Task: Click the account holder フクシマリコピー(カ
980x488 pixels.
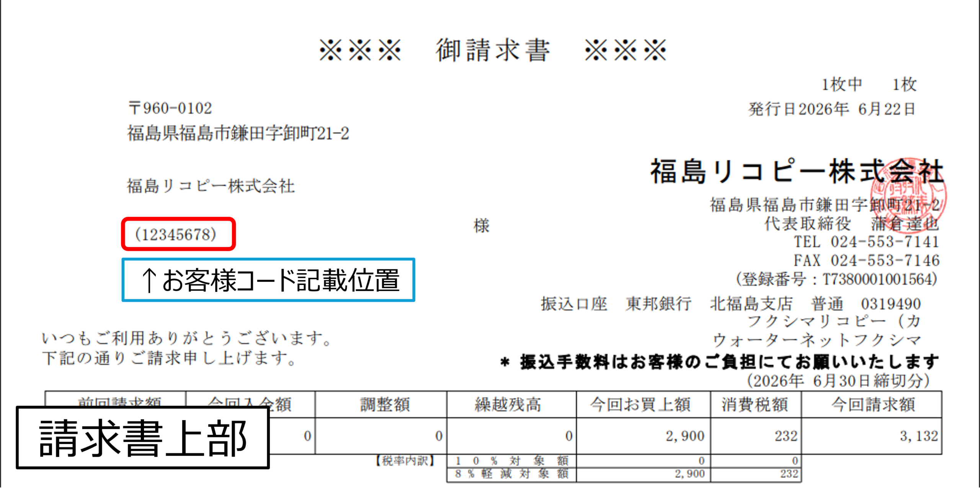Action: coord(834,321)
